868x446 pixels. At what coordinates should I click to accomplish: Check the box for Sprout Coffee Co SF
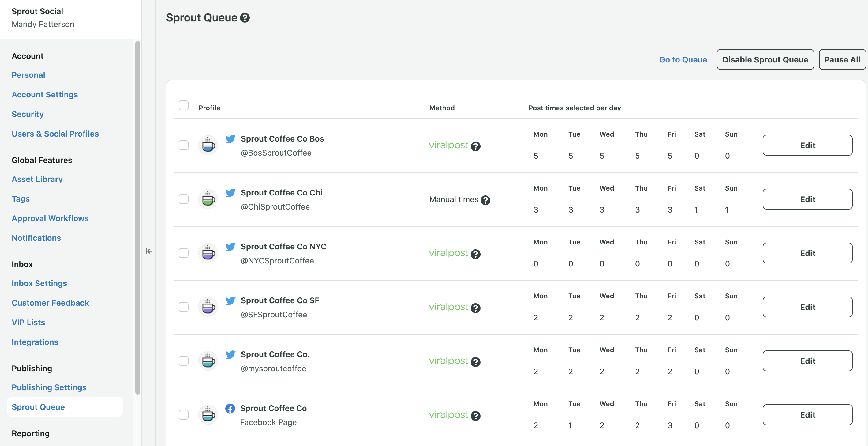184,307
